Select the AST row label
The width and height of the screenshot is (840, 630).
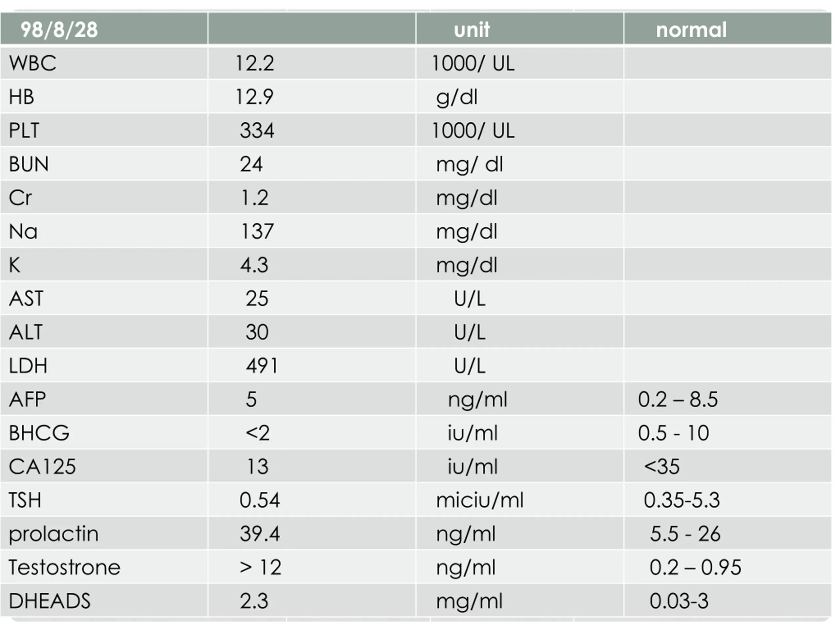click(26, 299)
